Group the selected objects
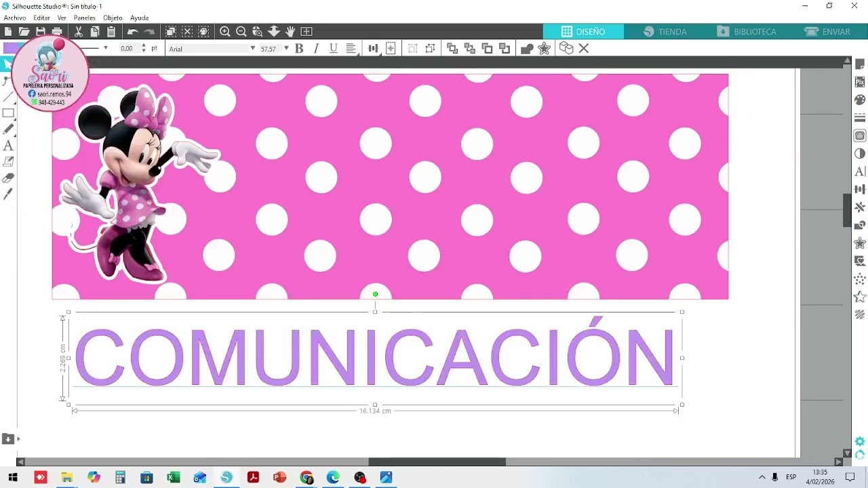The image size is (868, 488). point(413,48)
